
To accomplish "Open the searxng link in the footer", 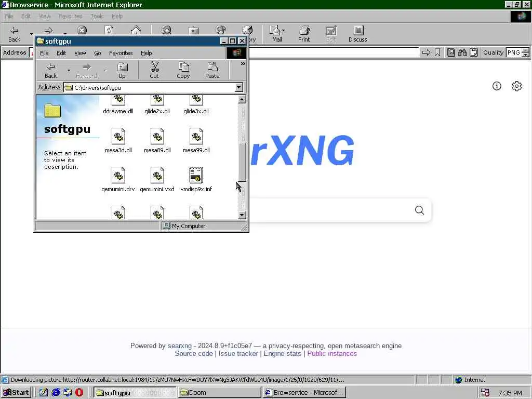I will click(x=179, y=345).
